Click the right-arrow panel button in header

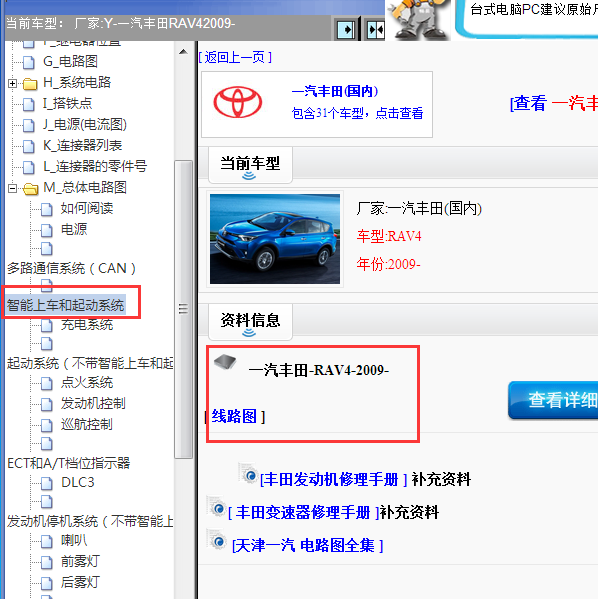tap(346, 29)
